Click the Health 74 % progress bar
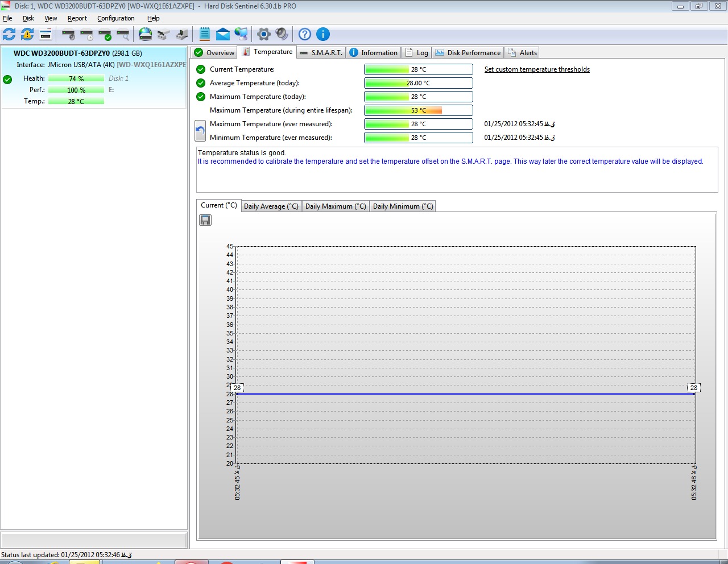This screenshot has height=564, width=728. point(76,78)
